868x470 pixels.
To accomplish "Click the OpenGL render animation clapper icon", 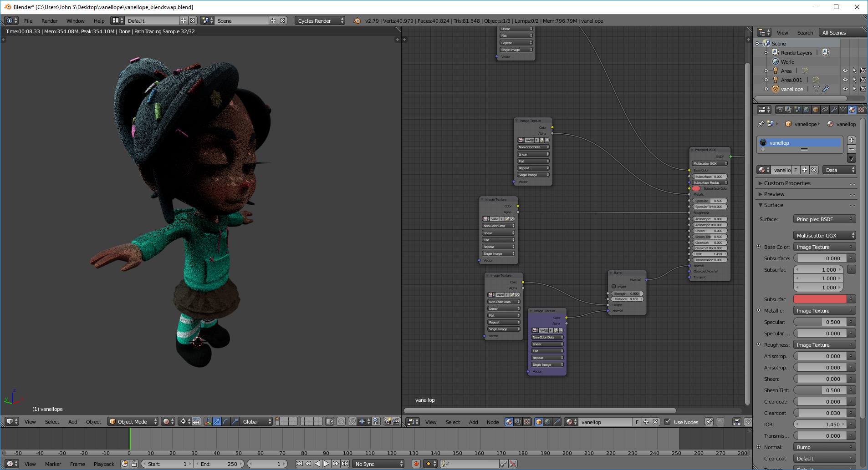I will click(396, 422).
